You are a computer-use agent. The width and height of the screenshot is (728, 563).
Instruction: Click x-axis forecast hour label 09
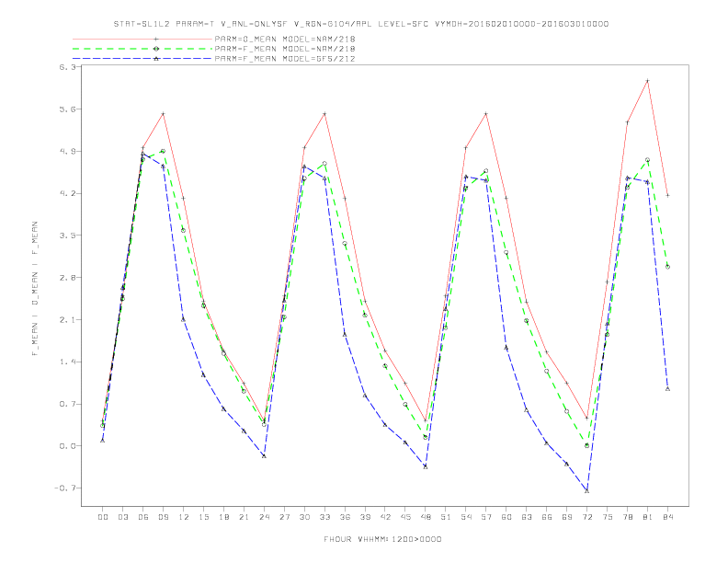click(163, 517)
